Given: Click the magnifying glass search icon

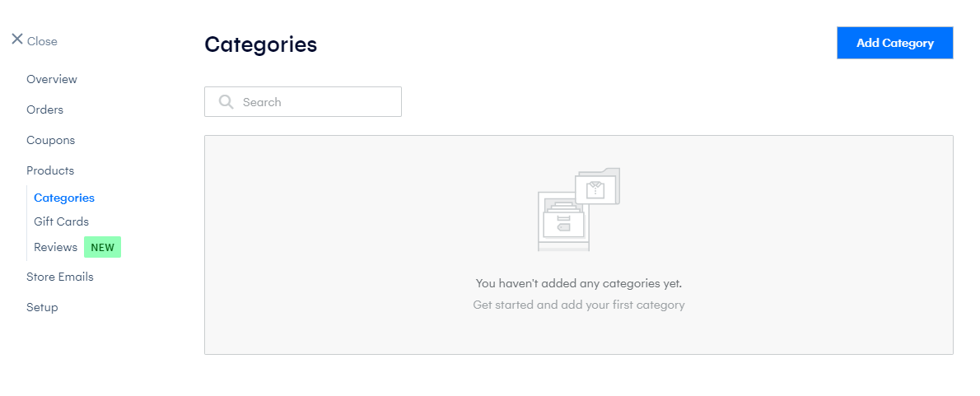Looking at the screenshot, I should 226,102.
